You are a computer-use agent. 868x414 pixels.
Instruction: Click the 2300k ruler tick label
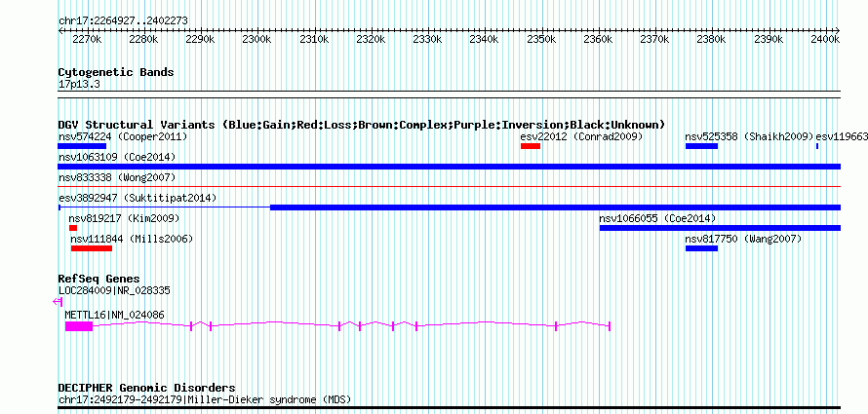[257, 40]
